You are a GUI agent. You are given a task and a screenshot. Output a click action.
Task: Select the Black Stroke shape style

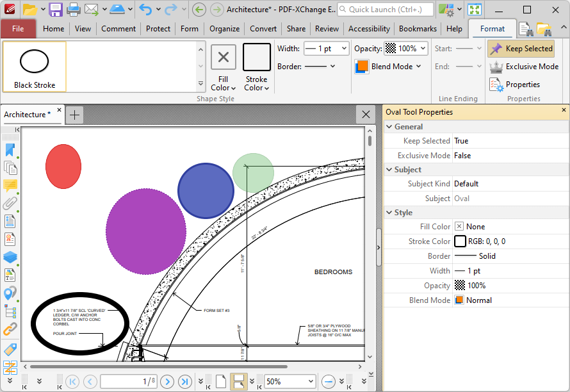(x=35, y=67)
